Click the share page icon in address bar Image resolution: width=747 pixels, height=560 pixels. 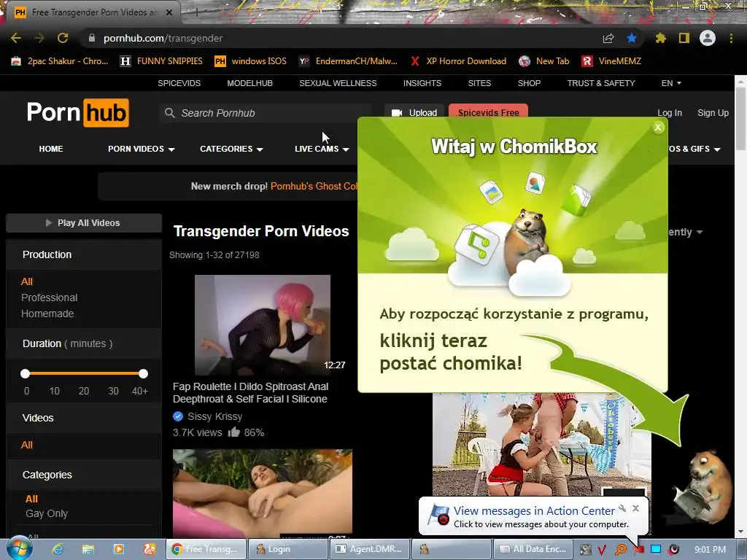(608, 38)
